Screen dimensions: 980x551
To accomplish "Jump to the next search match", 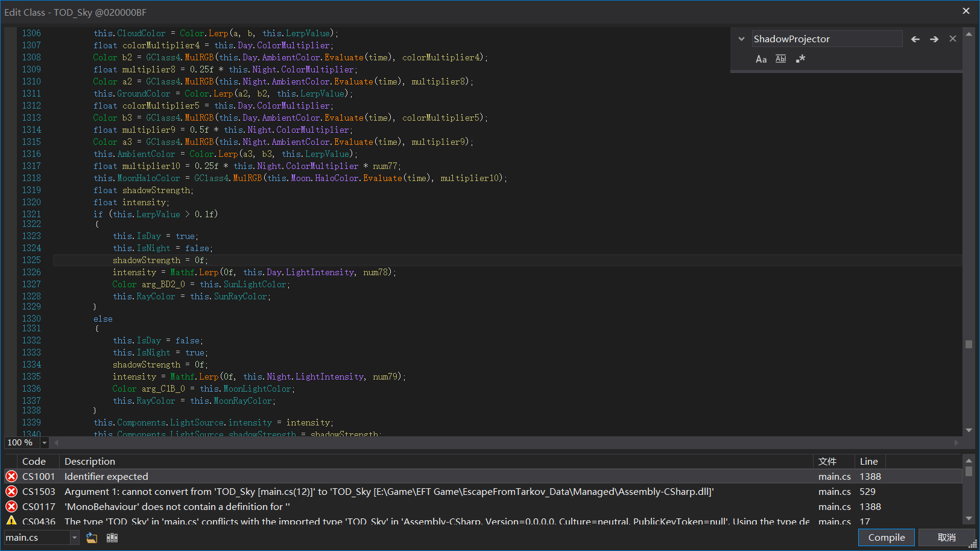I will click(x=934, y=39).
